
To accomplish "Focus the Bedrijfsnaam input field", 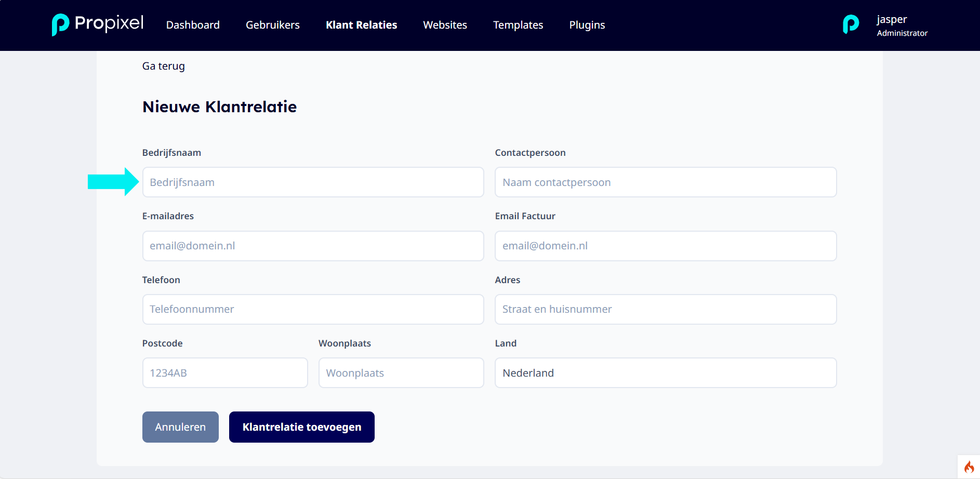I will 313,182.
